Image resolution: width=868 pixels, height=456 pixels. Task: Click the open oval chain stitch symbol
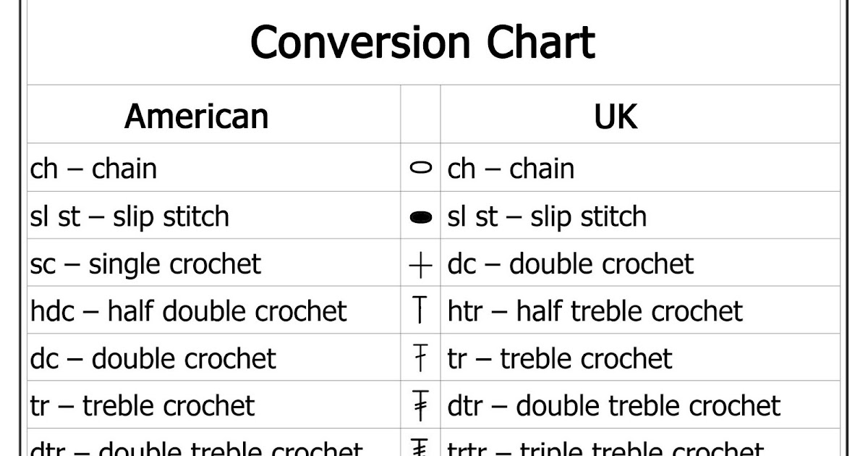pos(420,169)
